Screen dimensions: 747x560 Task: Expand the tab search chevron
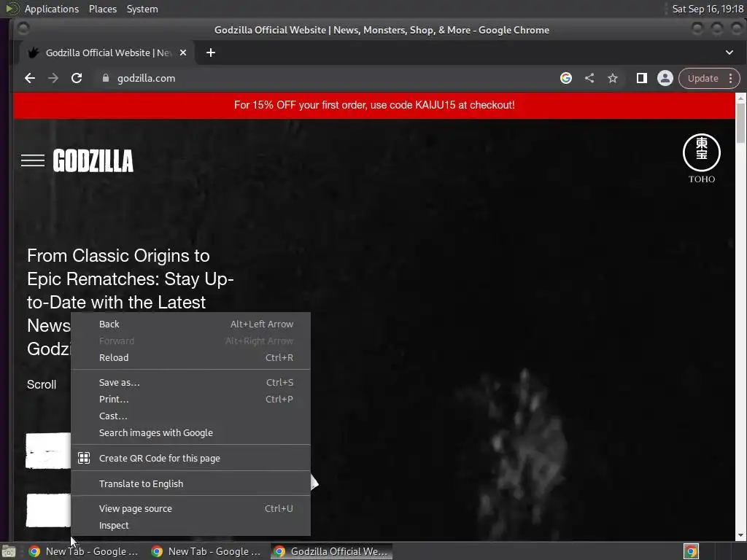point(729,52)
